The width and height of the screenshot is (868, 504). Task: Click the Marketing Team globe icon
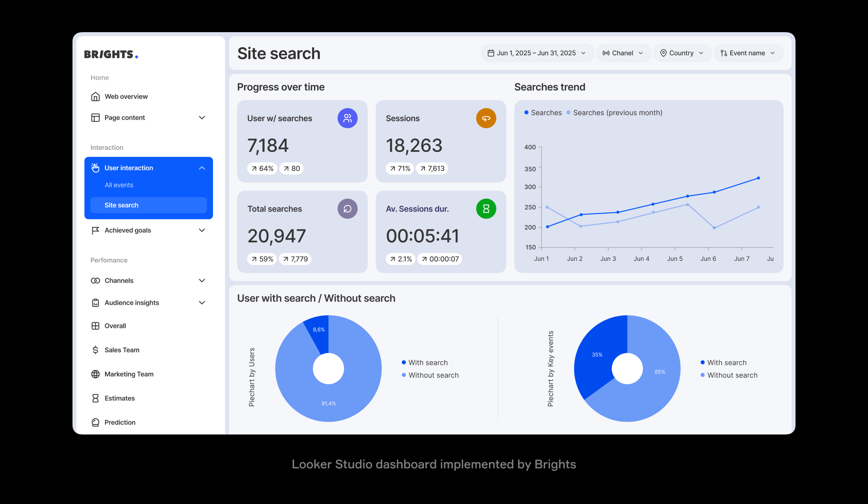[95, 374]
